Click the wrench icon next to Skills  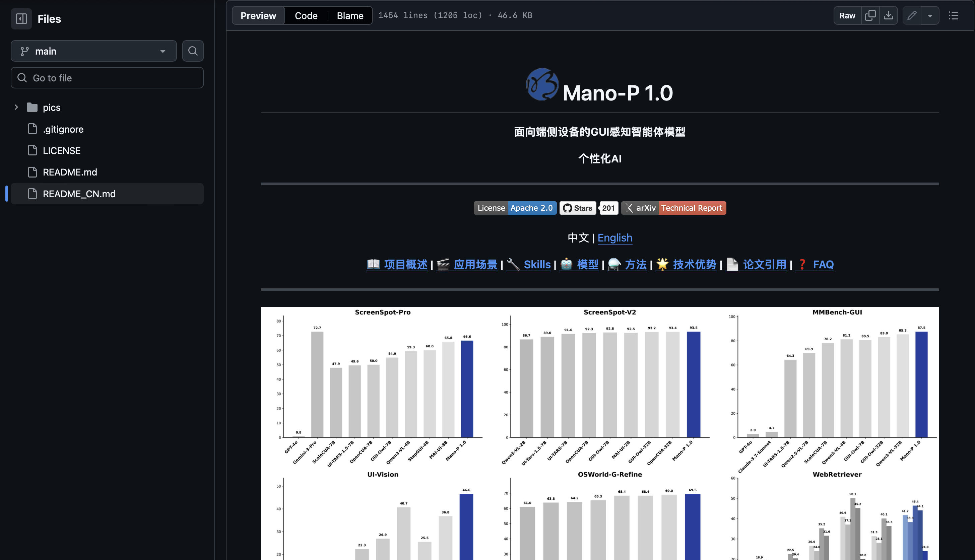(x=514, y=264)
